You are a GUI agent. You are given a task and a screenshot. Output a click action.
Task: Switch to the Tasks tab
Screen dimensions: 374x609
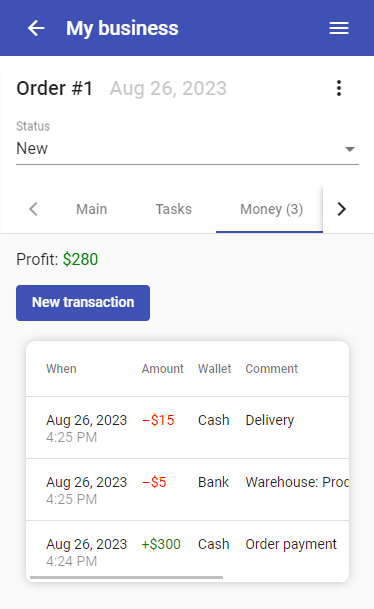[x=173, y=209]
